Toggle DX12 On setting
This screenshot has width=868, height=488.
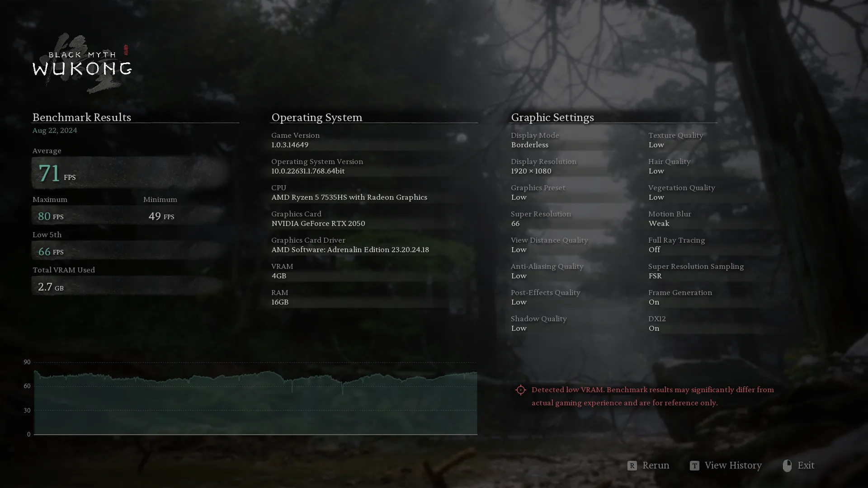654,328
